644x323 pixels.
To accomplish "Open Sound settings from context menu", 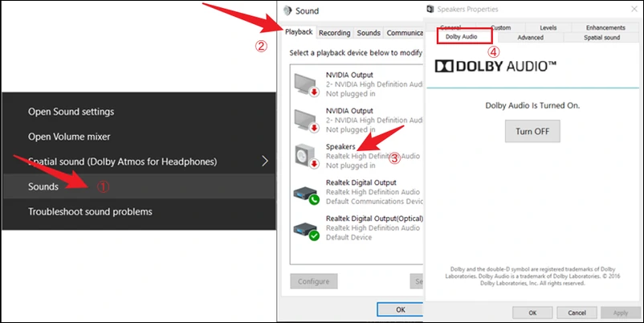I will point(71,112).
